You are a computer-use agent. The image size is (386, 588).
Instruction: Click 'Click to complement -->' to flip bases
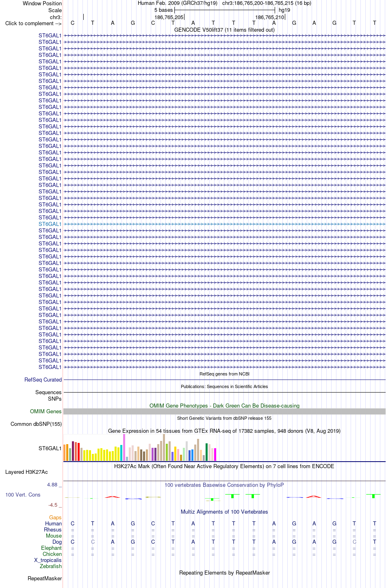click(33, 23)
